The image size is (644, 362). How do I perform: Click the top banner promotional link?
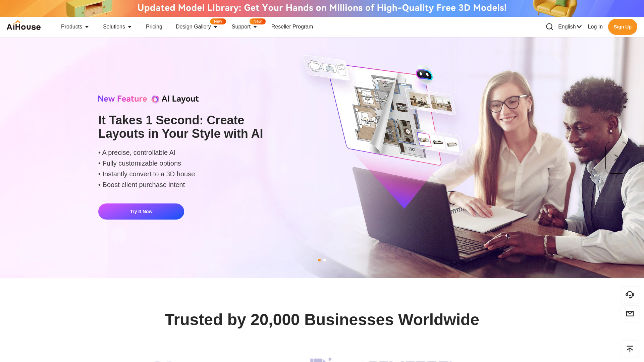pyautogui.click(x=322, y=7)
